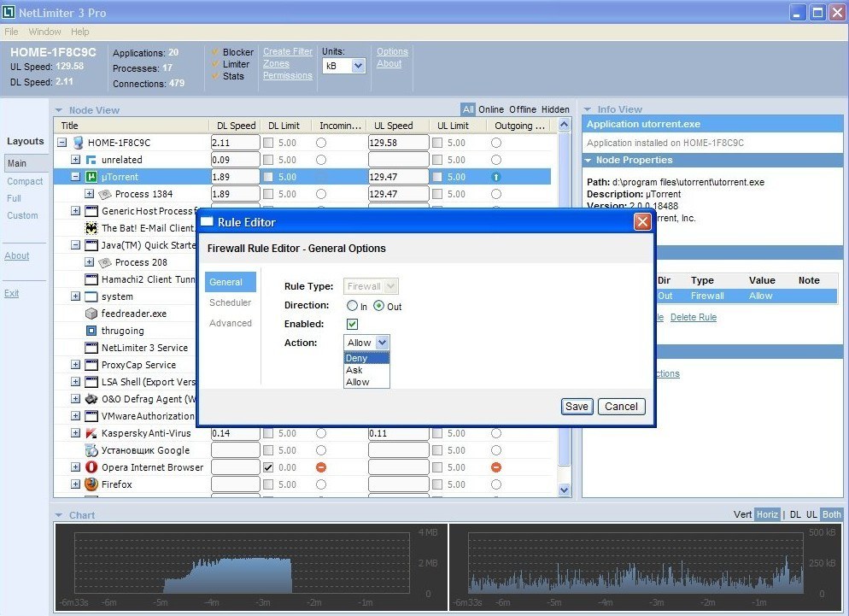Expand the Firefox tree node

point(76,484)
